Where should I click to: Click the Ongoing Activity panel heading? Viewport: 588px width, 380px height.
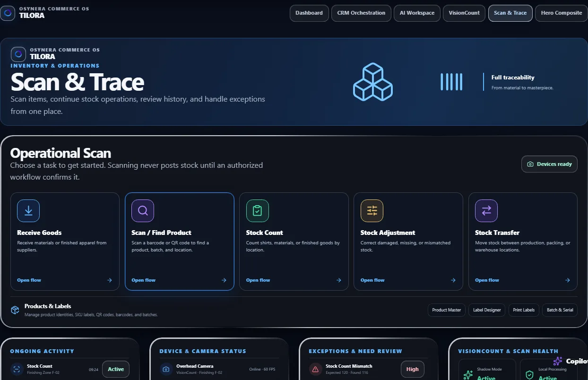(42, 351)
